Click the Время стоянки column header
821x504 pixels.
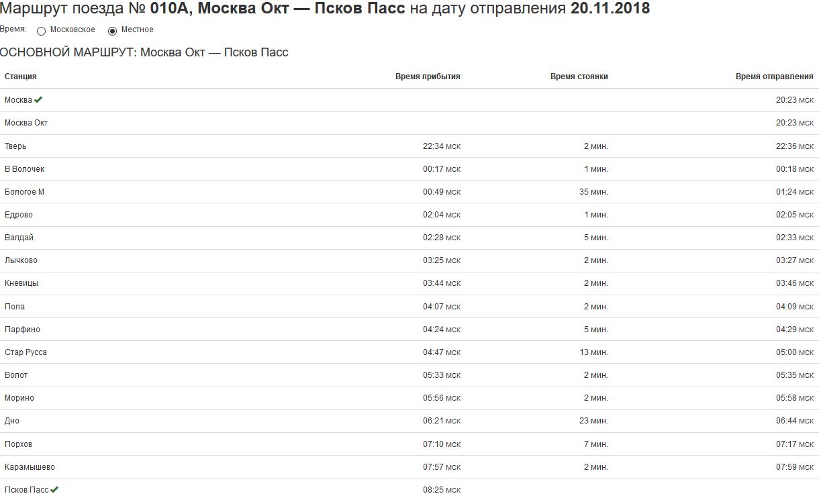tap(579, 77)
